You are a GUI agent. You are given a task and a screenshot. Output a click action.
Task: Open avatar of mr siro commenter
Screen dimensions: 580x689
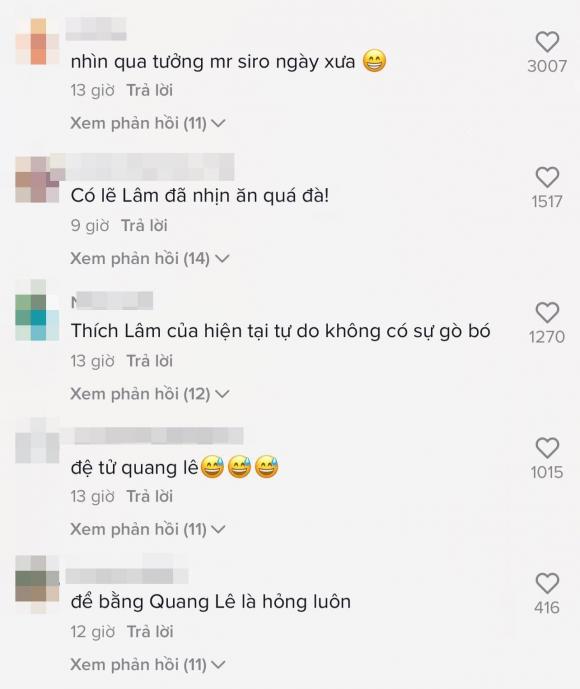pyautogui.click(x=37, y=42)
